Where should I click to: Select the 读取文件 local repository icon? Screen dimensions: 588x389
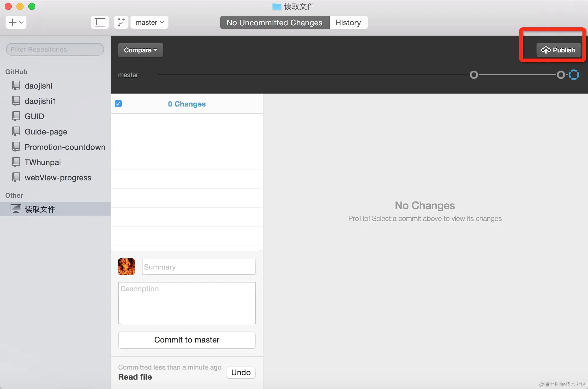(x=16, y=209)
